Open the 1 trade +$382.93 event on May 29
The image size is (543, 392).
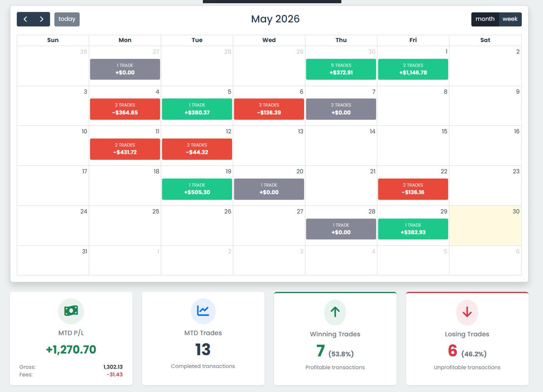[x=413, y=229]
